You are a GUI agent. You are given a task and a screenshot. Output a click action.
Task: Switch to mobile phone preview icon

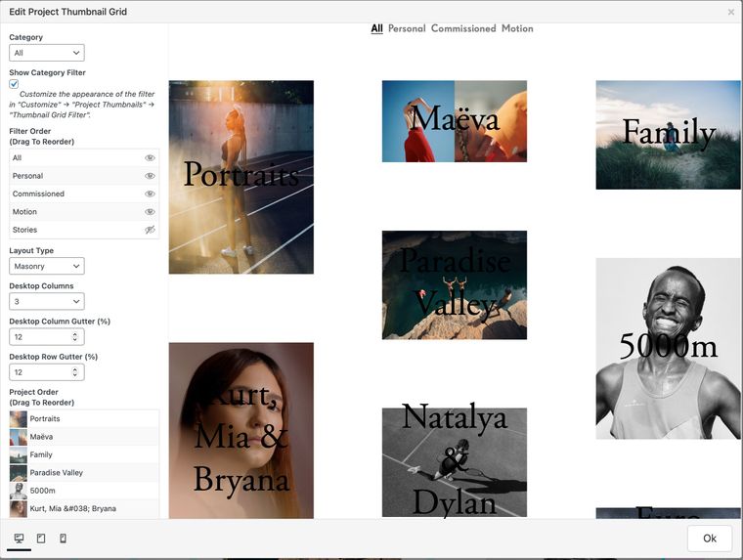[x=64, y=538]
